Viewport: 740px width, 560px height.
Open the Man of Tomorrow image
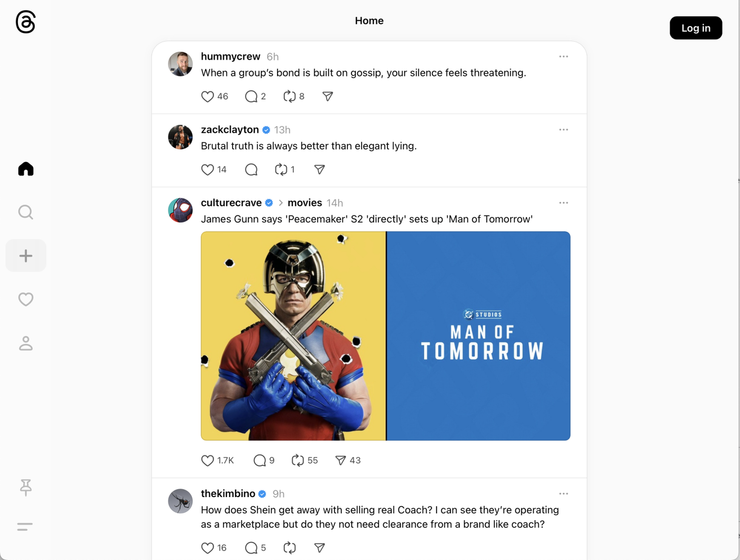coord(478,336)
